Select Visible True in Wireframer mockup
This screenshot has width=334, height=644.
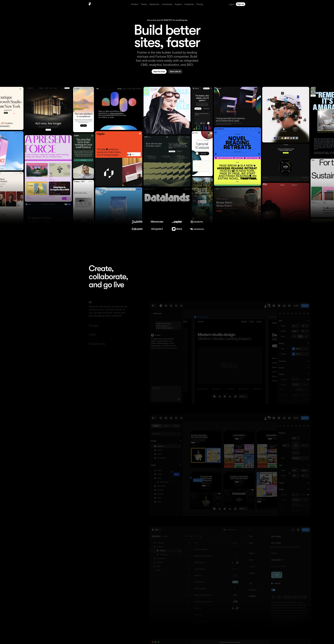tap(296, 385)
